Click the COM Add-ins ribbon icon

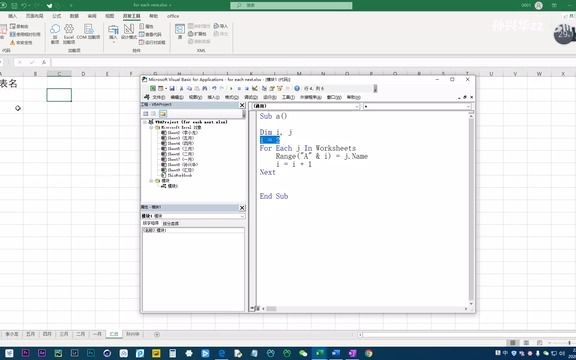tap(88, 32)
